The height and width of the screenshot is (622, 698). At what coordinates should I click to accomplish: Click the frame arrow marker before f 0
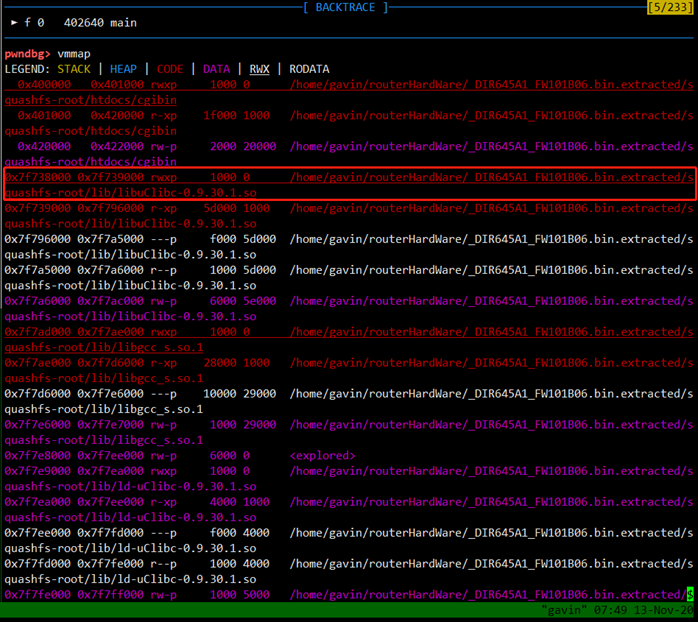14,22
